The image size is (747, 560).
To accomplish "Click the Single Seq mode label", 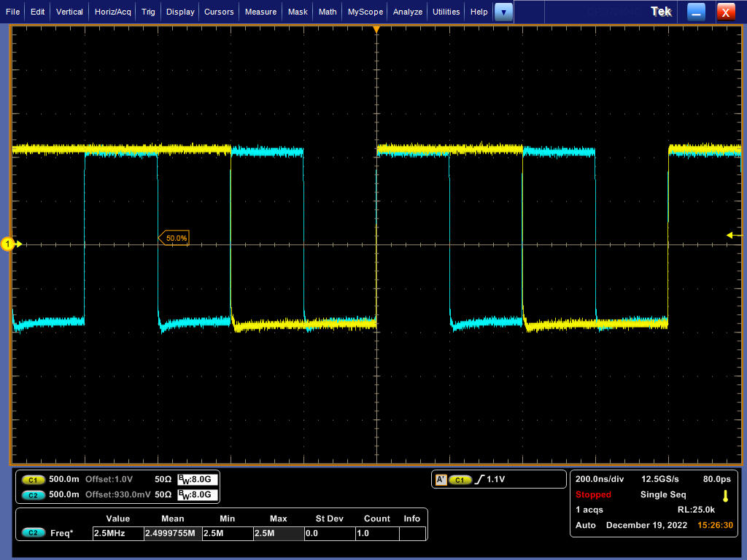I will point(662,494).
